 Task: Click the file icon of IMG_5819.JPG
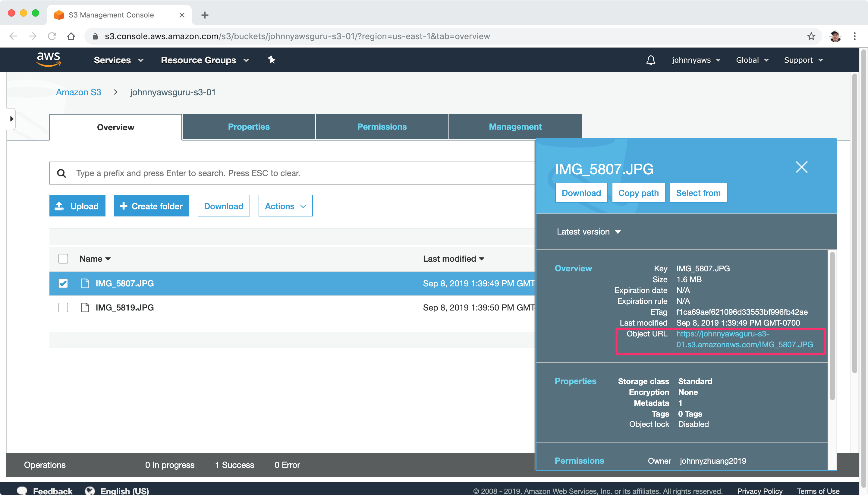click(85, 307)
